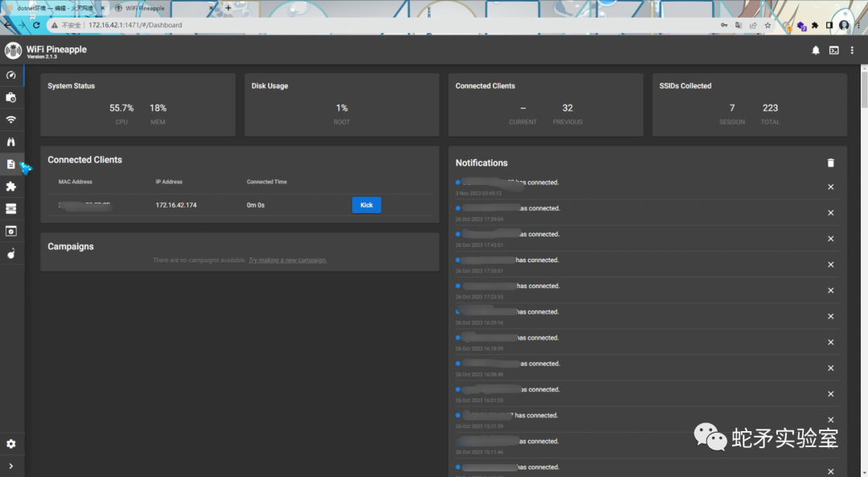Open the storage server-stack sidebar icon
Image resolution: width=868 pixels, height=477 pixels.
tap(11, 209)
